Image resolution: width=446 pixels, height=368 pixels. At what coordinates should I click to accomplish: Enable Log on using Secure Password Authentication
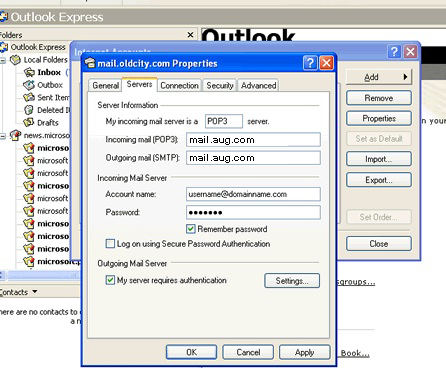click(110, 244)
